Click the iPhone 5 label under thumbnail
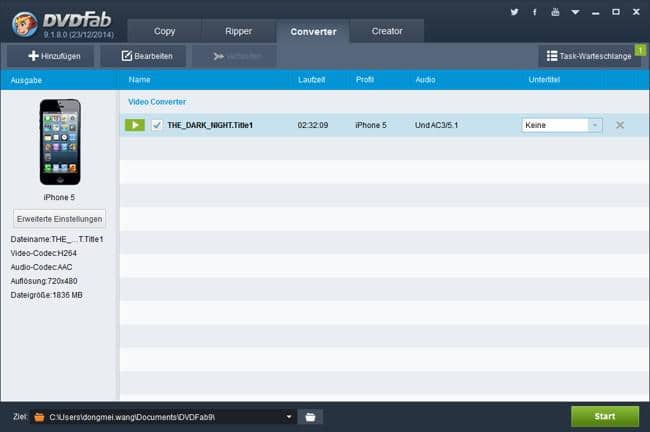650x432 pixels. click(59, 197)
